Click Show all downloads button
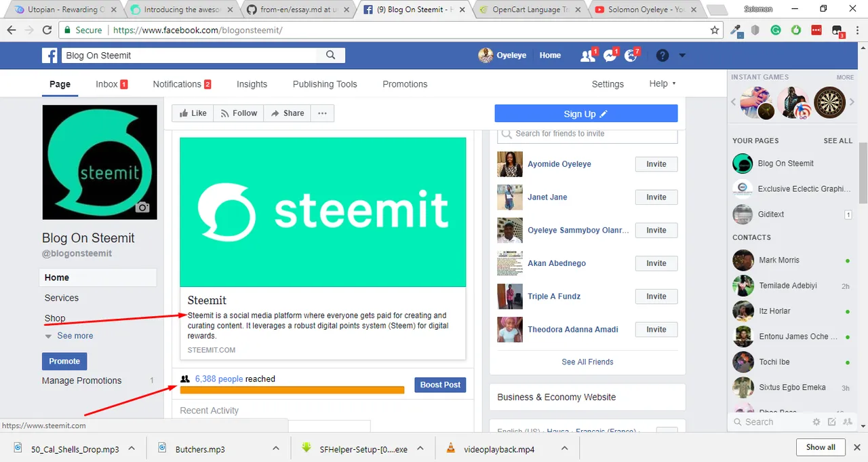Viewport: 868px width, 462px height. (x=821, y=448)
